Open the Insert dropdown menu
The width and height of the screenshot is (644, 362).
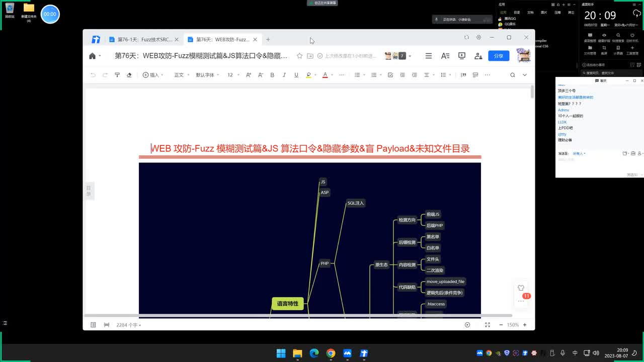pos(153,75)
